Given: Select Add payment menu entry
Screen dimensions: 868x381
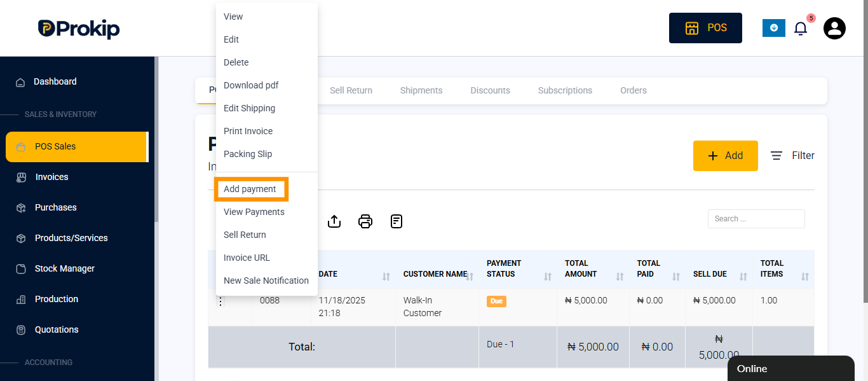Looking at the screenshot, I should click(267, 189).
